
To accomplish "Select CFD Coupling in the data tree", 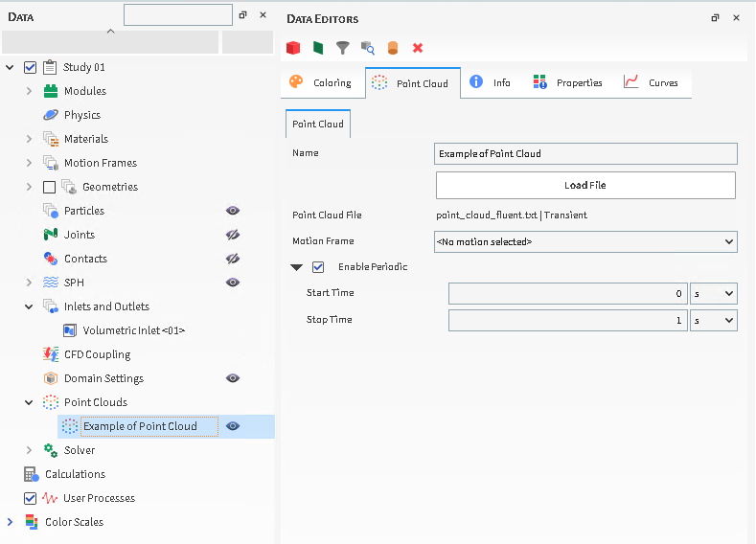I will 97,354.
